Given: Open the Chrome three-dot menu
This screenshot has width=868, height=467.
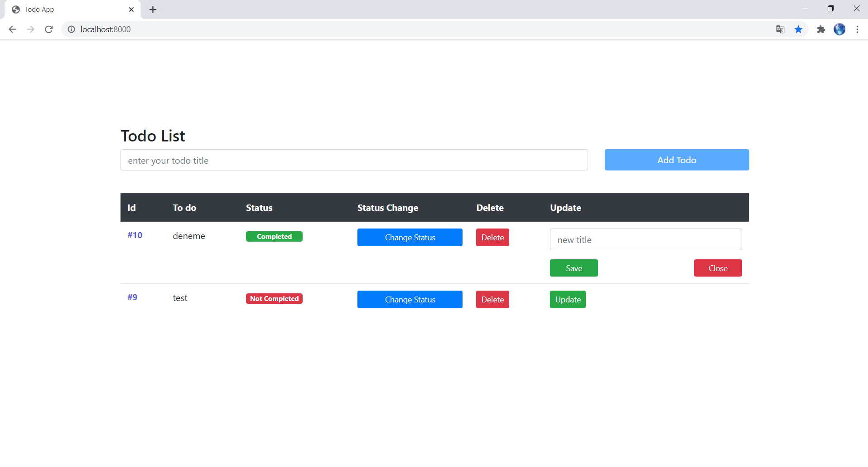Looking at the screenshot, I should click(857, 29).
